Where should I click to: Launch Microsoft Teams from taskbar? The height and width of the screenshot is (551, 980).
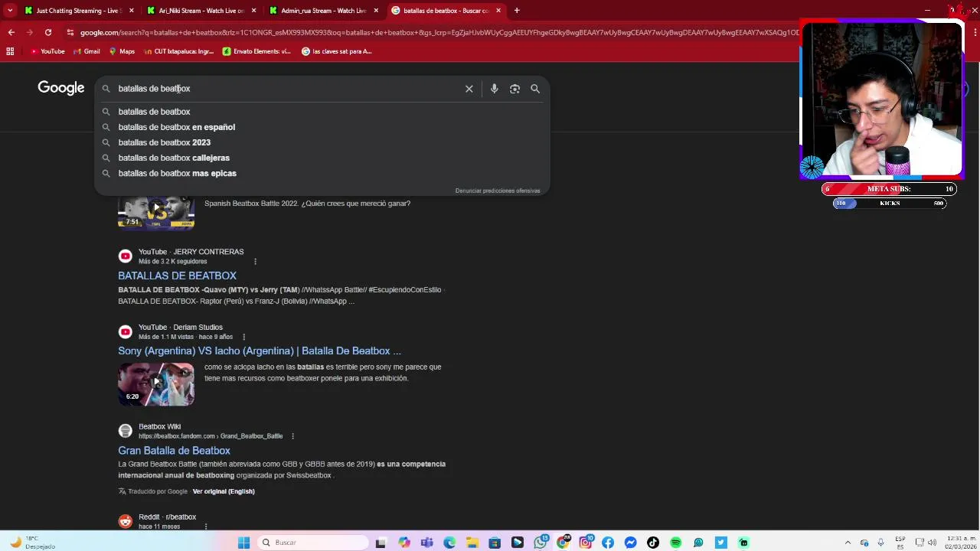point(426,543)
